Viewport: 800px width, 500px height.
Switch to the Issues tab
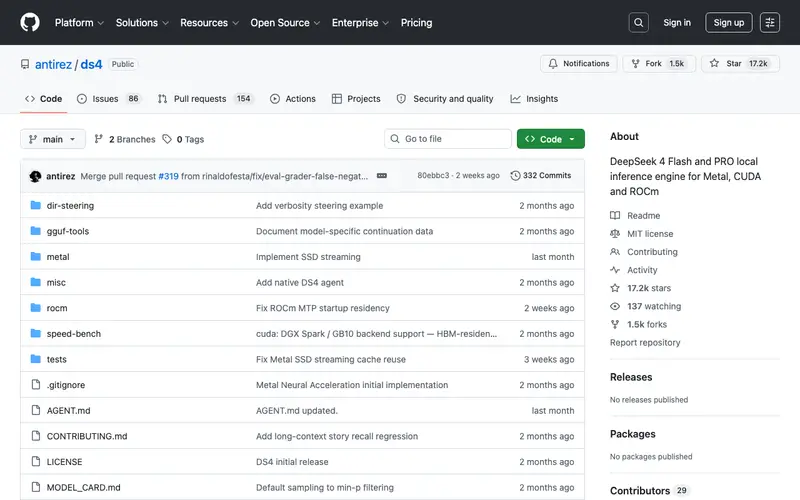(108, 98)
